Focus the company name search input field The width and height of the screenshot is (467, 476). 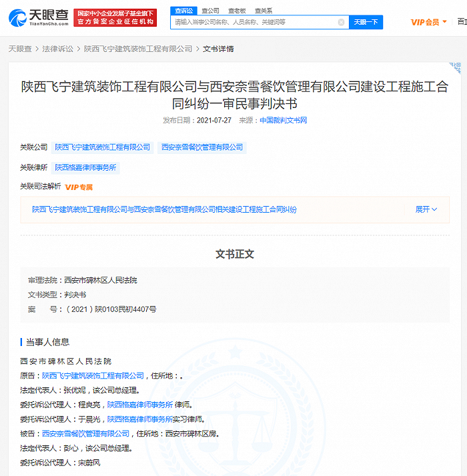[x=254, y=22]
